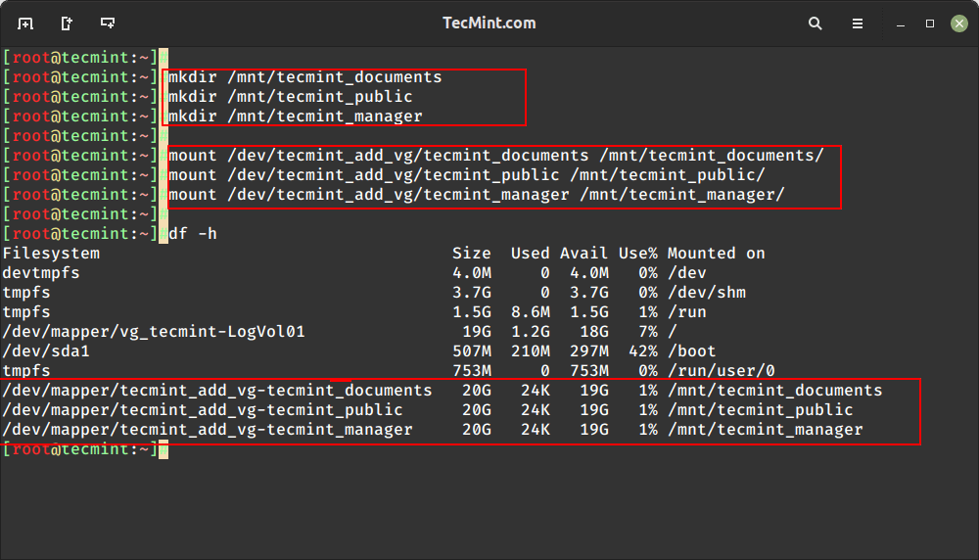
Task: Open the hamburger menu
Action: [858, 23]
